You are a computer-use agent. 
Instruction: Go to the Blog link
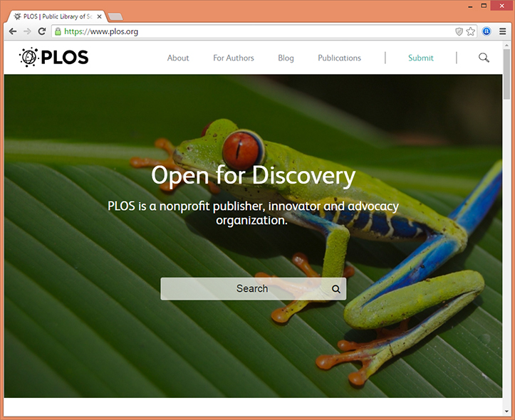[286, 58]
